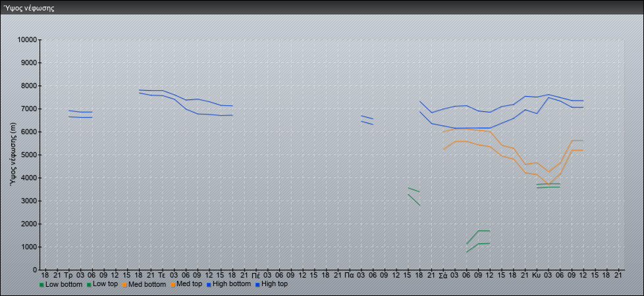Toggle the High bottom legend label
The image size is (644, 296).
233,284
